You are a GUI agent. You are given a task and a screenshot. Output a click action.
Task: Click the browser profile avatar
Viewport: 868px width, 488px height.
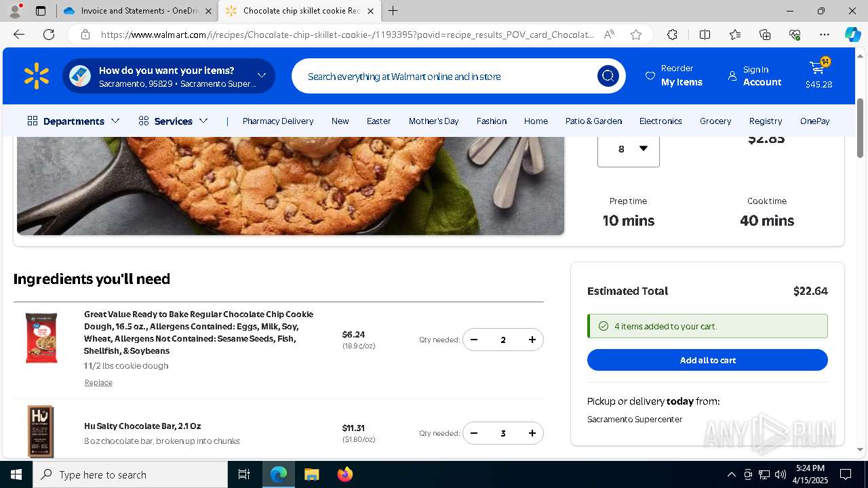pyautogui.click(x=15, y=11)
